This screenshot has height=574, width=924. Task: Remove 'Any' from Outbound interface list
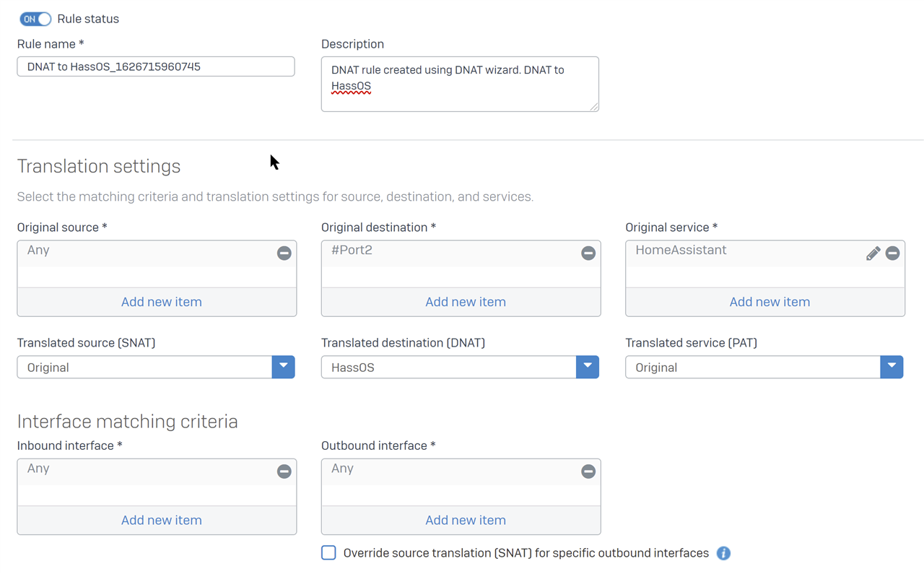[x=588, y=471]
